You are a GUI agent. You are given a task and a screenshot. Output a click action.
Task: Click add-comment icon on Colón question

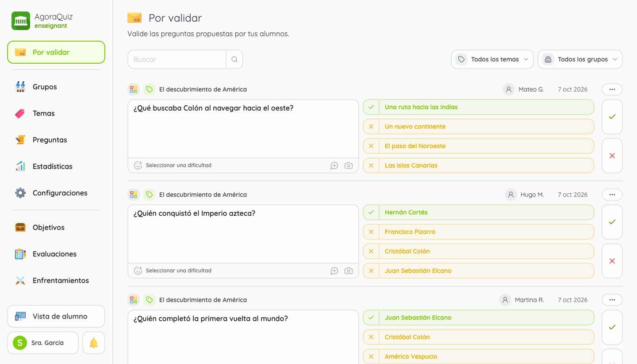point(334,165)
